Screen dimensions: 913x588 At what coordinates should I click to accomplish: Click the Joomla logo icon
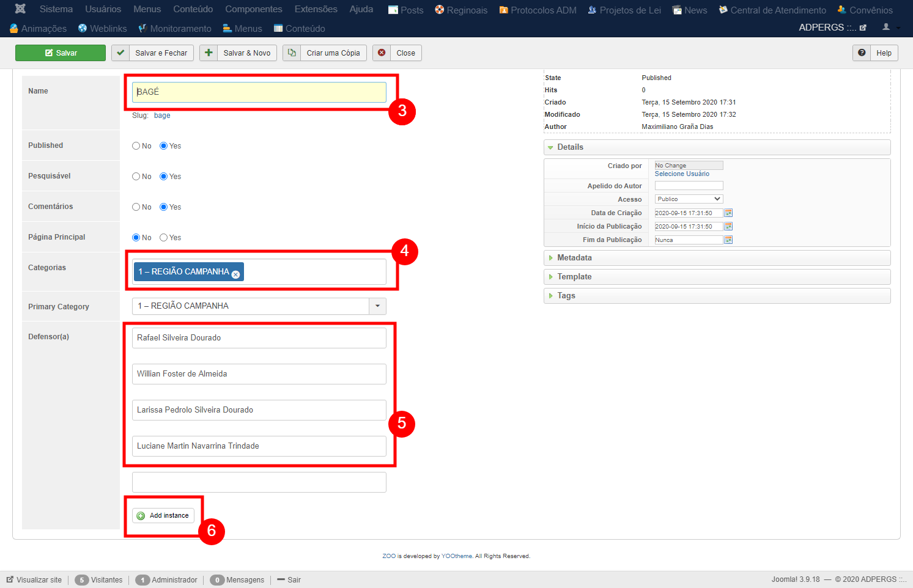[20, 9]
